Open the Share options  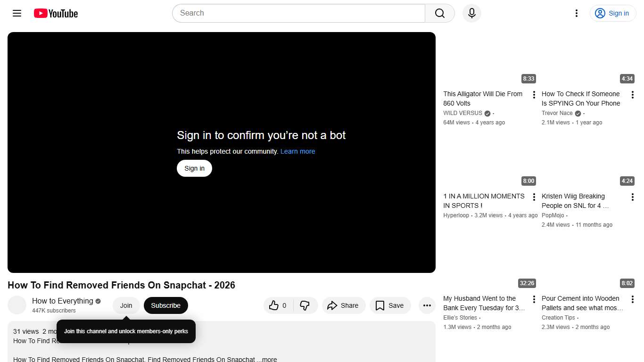[344, 305]
